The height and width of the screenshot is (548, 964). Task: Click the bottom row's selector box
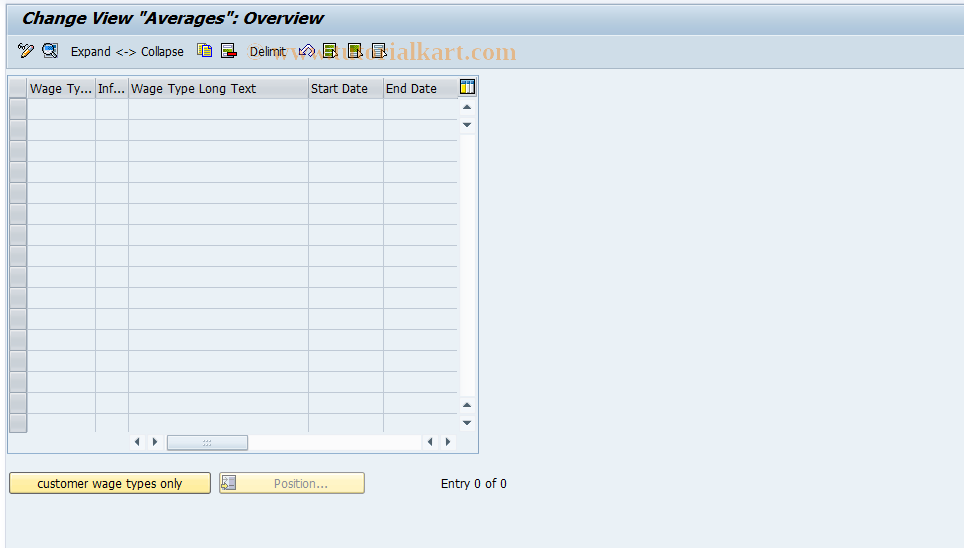(18, 423)
